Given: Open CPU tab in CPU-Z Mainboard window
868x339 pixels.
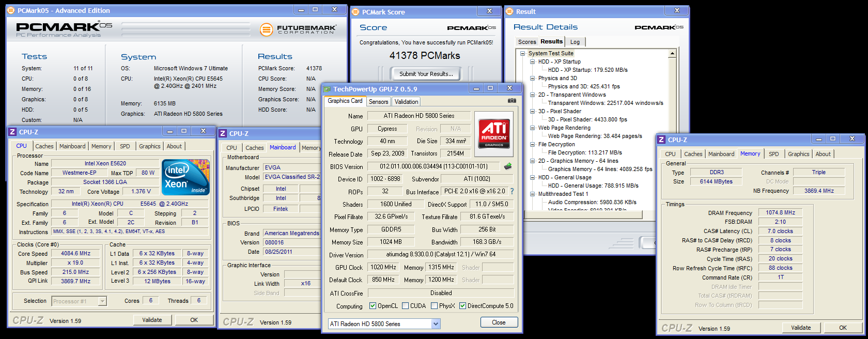Looking at the screenshot, I should coord(232,148).
